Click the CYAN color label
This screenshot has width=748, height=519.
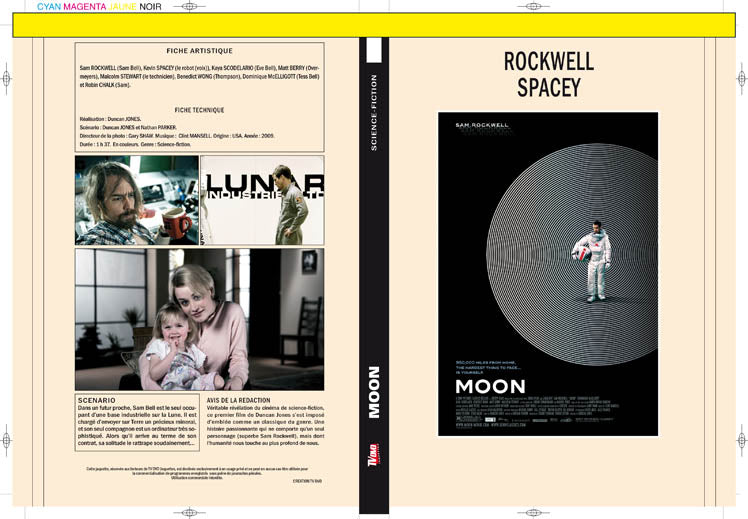[49, 7]
